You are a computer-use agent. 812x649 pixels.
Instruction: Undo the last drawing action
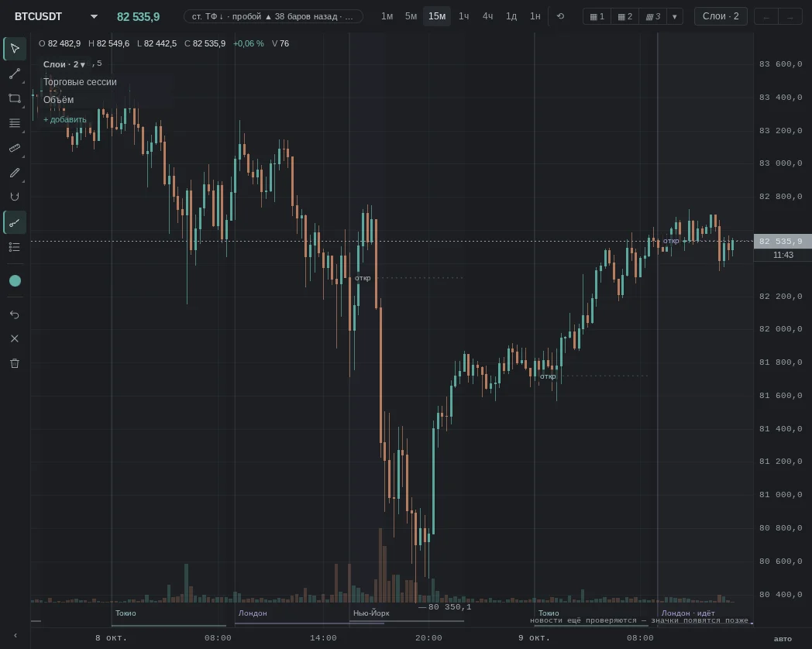pos(15,314)
